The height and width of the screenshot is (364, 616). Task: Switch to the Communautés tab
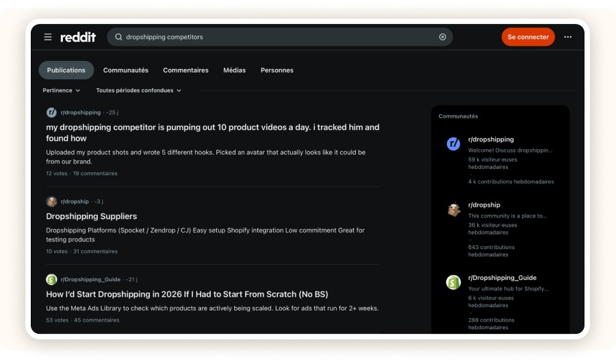point(126,70)
